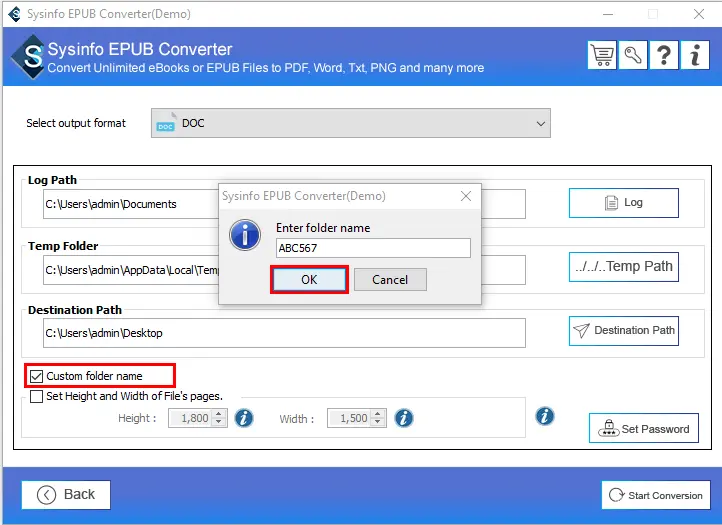722x525 pixels.
Task: Click the Destination Path button
Action: (x=623, y=331)
